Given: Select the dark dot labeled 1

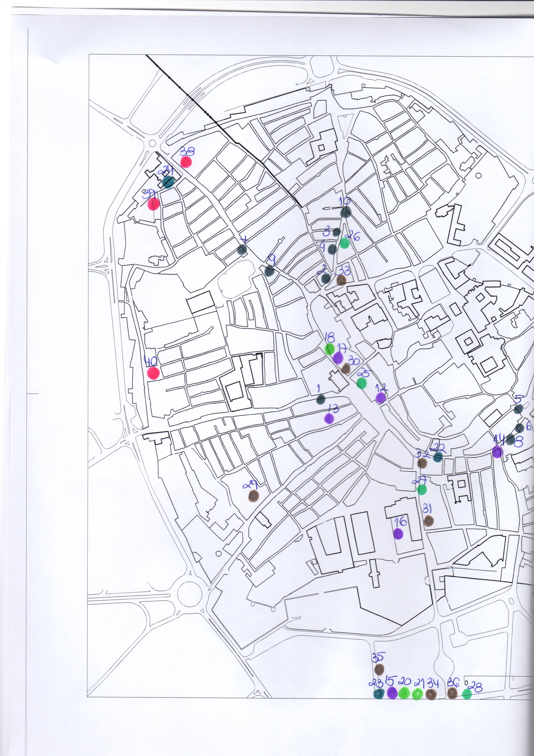Looking at the screenshot, I should (x=320, y=399).
